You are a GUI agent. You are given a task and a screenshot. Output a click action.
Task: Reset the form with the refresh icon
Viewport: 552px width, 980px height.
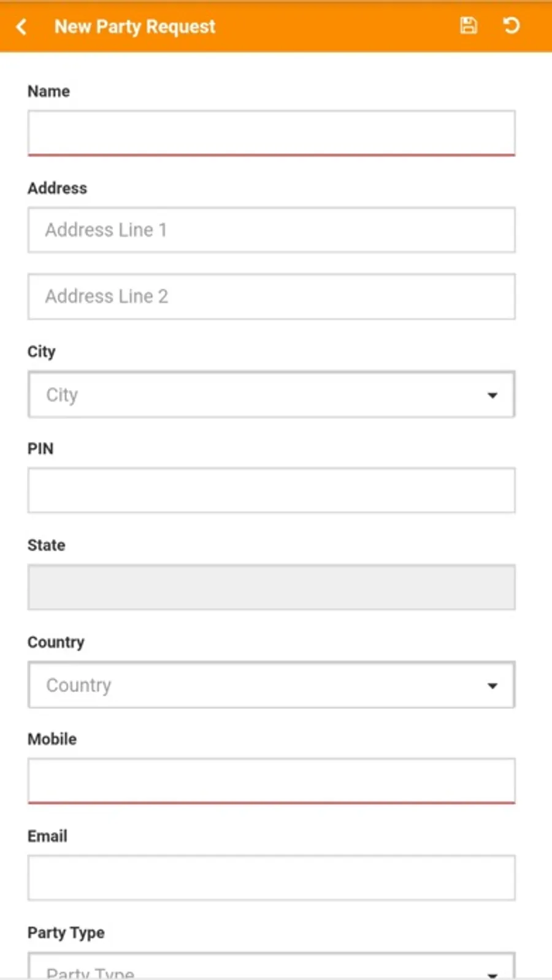click(x=511, y=26)
